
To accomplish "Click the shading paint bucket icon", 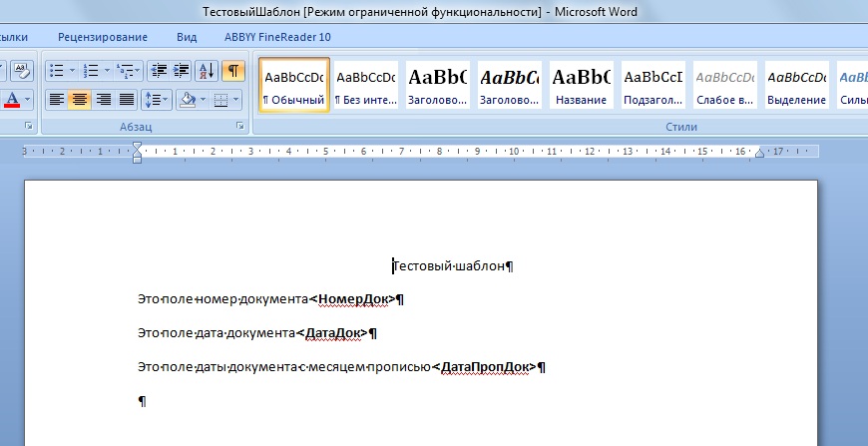I will point(188,100).
